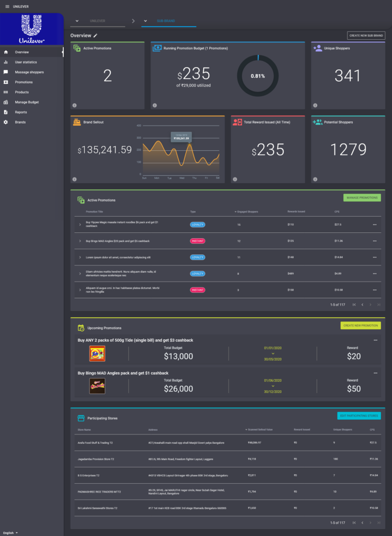Image resolution: width=392 pixels, height=536 pixels.
Task: Click the Tide product thumbnail
Action: tap(97, 353)
